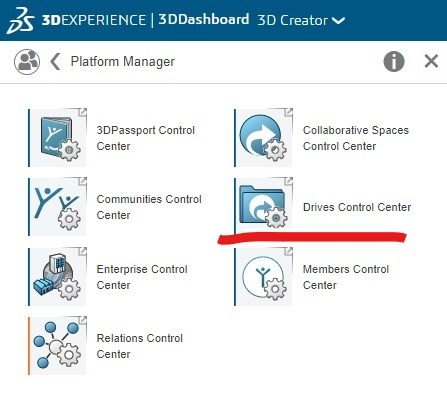Click the Platform Manager title text
Viewport: 447px width, 394px height.
pos(123,62)
